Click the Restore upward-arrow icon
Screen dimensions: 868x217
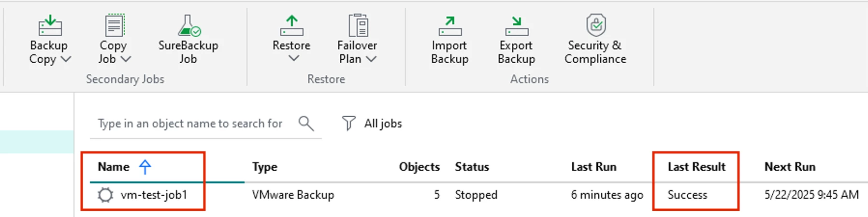coord(291,25)
